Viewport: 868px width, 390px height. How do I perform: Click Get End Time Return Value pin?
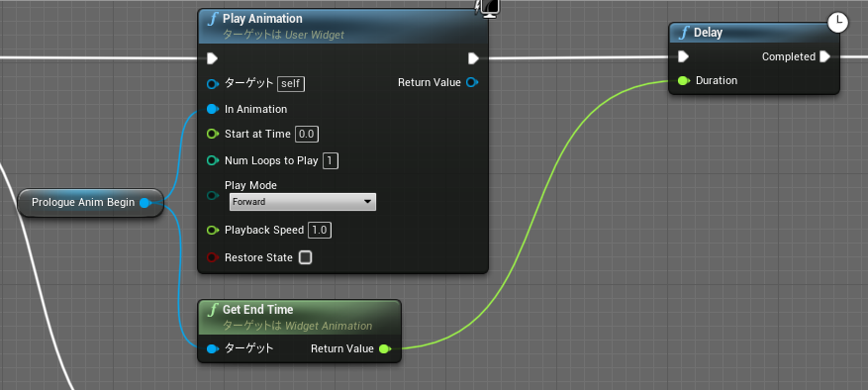(385, 349)
